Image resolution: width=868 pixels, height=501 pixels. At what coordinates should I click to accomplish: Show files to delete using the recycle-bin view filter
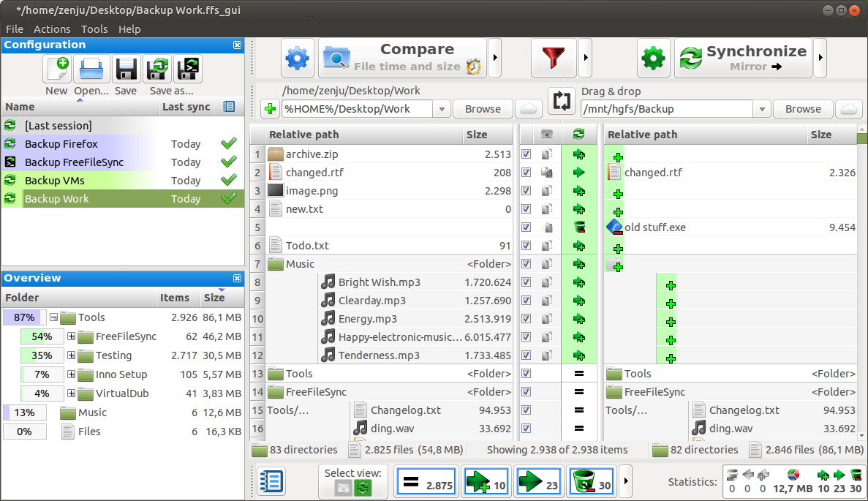(591, 481)
